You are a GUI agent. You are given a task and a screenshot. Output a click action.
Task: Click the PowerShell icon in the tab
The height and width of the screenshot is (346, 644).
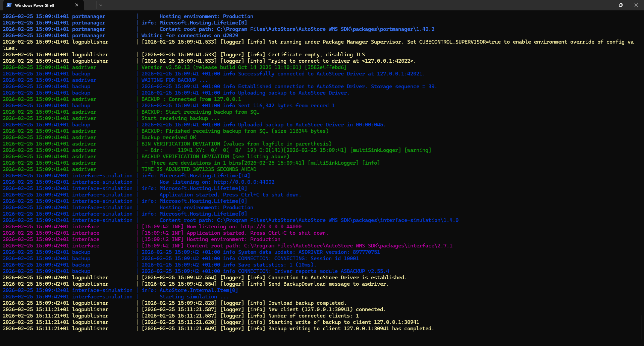coord(9,5)
